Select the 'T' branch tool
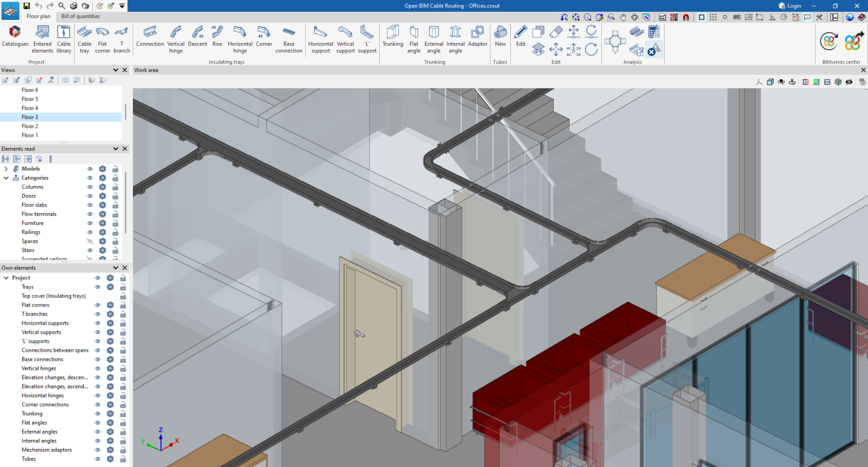The image size is (868, 467). tap(122, 38)
